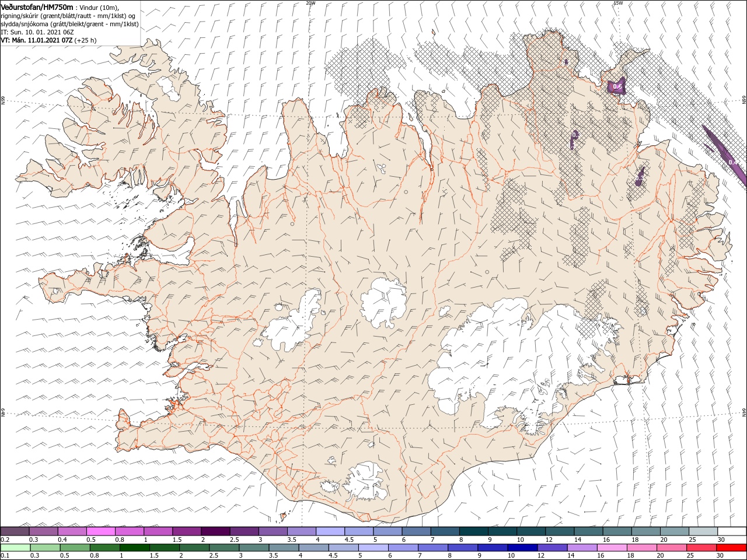Pick lower-row swatch labeled 25

tap(701, 548)
